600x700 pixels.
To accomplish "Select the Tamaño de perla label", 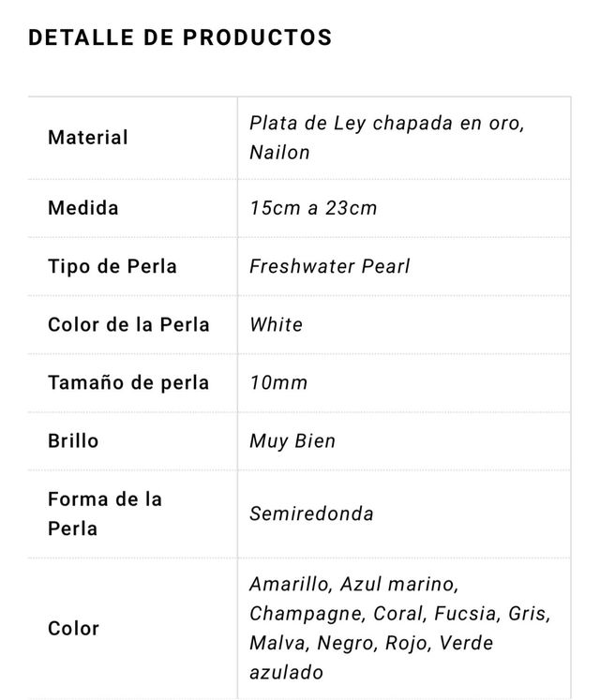I will (128, 382).
